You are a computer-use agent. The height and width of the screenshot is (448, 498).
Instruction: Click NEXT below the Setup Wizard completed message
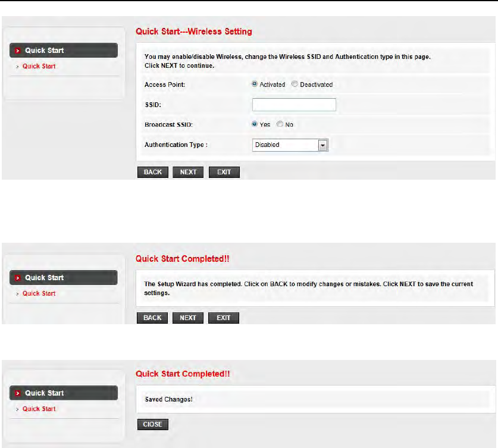(x=187, y=318)
